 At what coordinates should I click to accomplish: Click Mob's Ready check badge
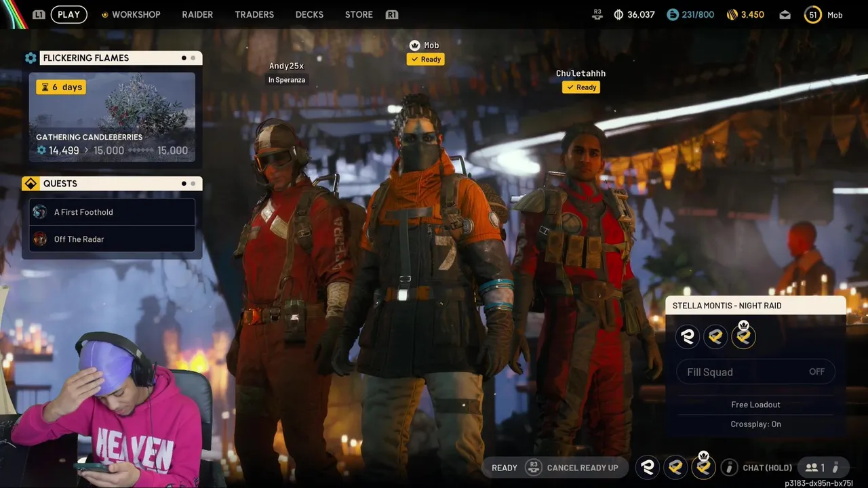click(426, 59)
